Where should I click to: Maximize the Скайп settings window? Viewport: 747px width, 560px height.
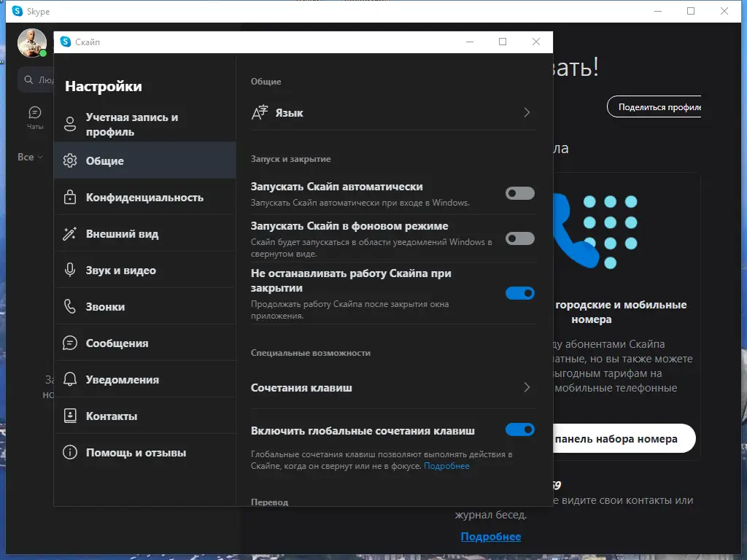coord(502,42)
